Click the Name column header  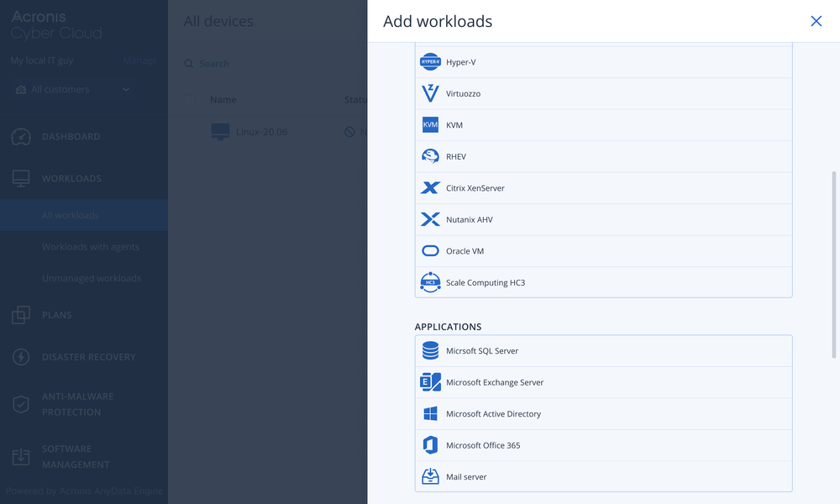click(x=223, y=100)
